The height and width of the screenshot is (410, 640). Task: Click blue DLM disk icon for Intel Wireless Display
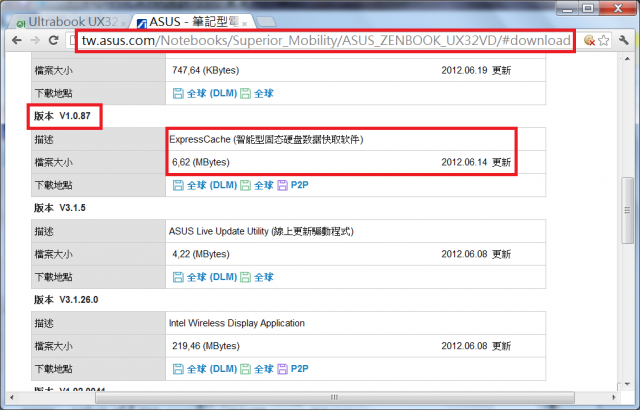[178, 369]
